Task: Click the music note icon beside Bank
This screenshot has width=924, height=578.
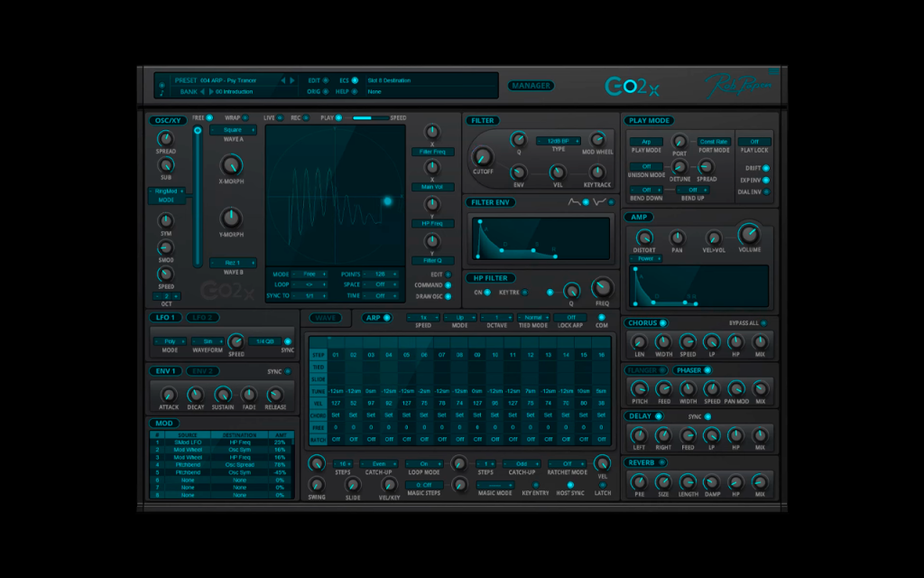Action: (162, 93)
